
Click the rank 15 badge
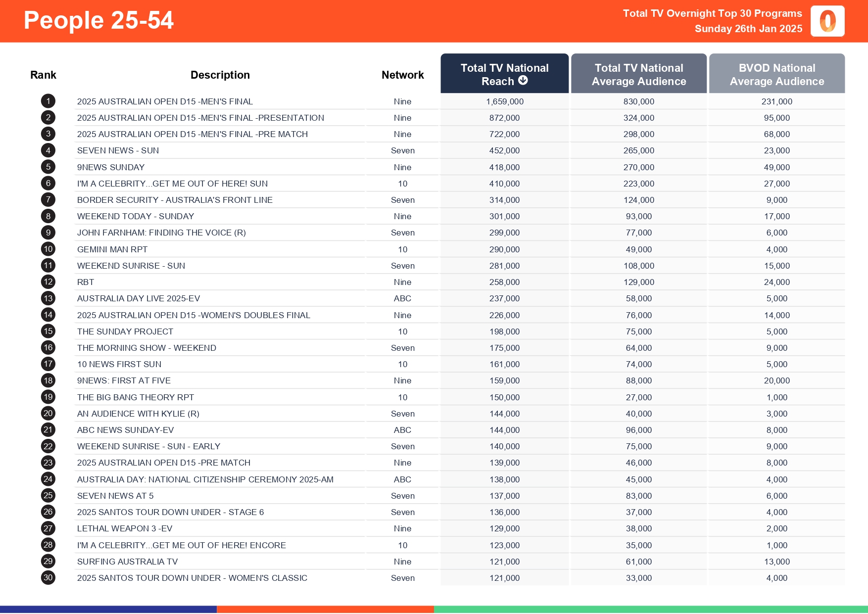pos(48,331)
